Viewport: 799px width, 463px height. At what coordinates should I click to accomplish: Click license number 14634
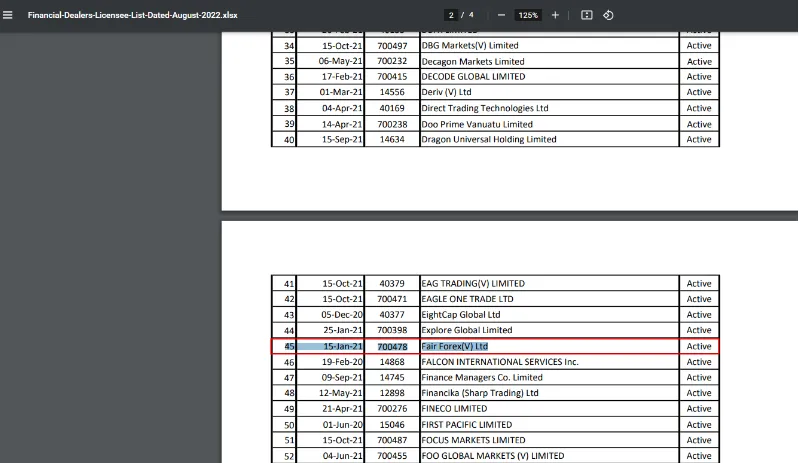point(392,139)
